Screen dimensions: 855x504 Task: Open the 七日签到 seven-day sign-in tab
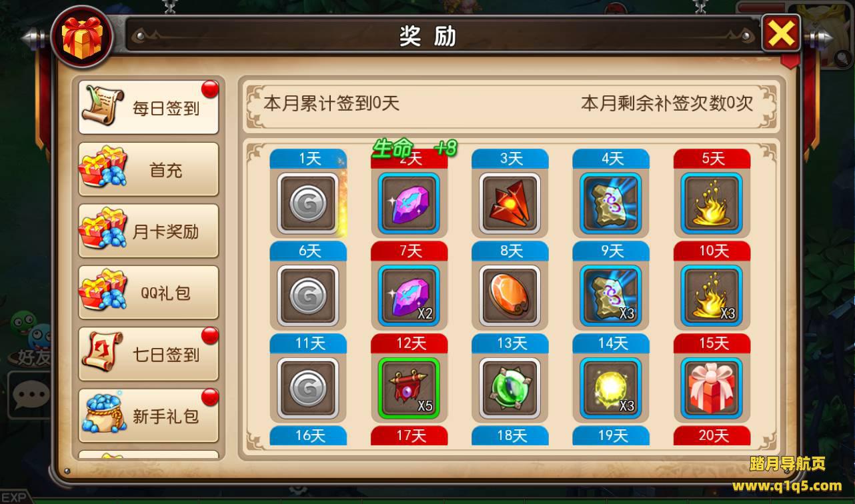click(x=149, y=354)
